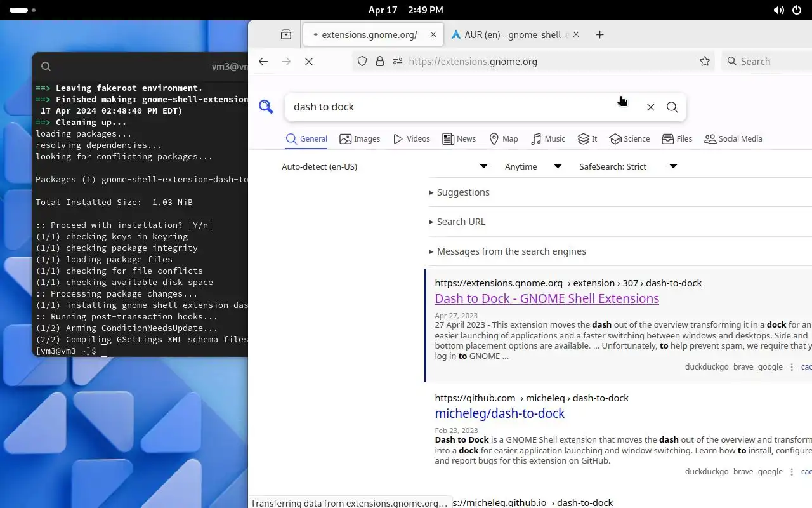Viewport: 812px width, 508px height.
Task: Click the Firefox Search box
Action: pos(766,62)
